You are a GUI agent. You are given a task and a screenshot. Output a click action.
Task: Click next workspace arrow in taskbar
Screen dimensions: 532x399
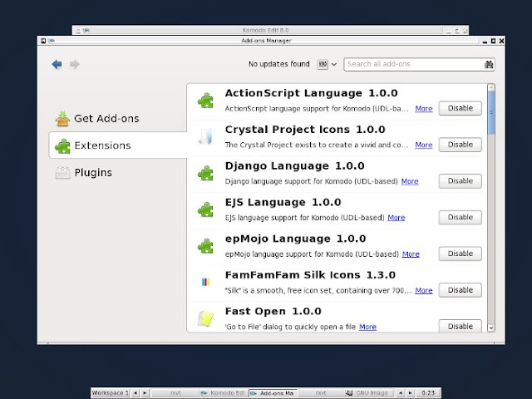[x=145, y=393]
